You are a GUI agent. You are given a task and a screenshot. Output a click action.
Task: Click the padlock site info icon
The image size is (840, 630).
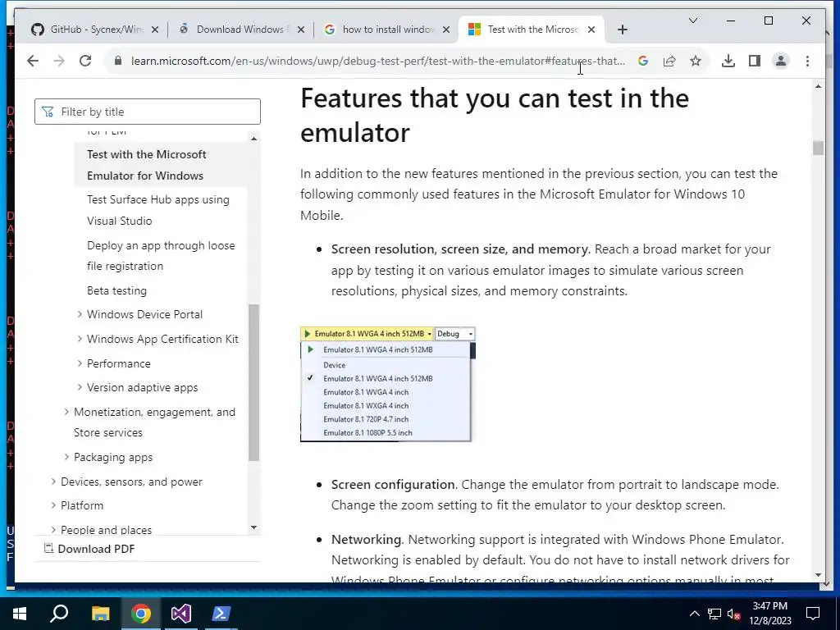pyautogui.click(x=118, y=61)
